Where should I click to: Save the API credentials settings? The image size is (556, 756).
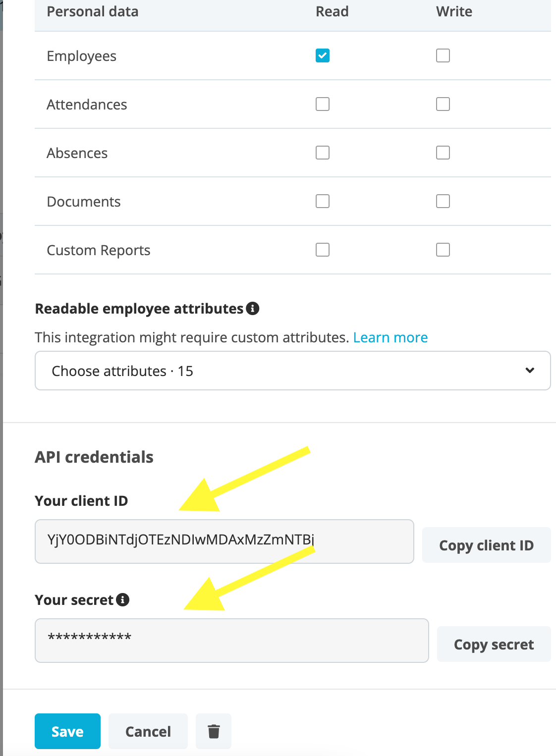[67, 731]
